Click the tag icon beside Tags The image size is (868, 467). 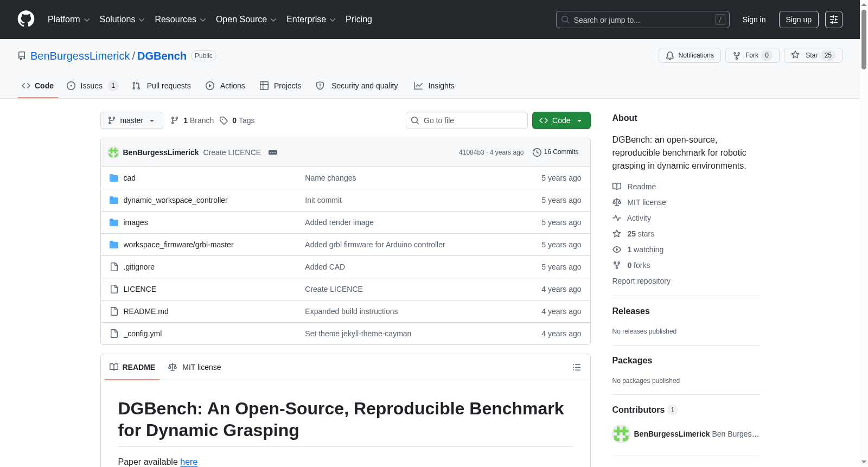point(224,120)
